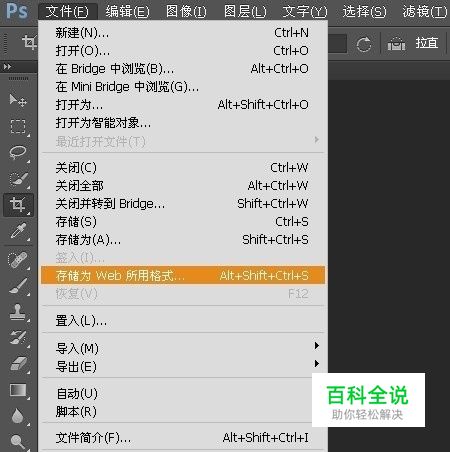Choose 在 Mini Bridge 中浏览(G)...
The width and height of the screenshot is (450, 452).
183,87
